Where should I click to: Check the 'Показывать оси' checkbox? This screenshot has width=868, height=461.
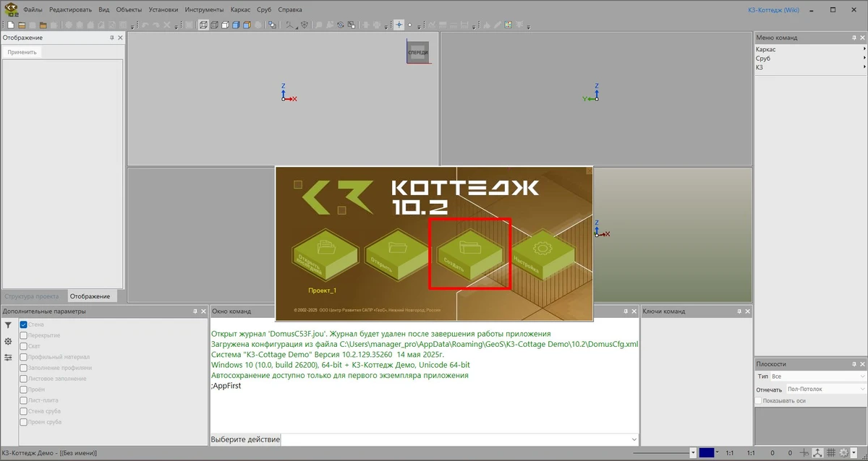tap(758, 400)
